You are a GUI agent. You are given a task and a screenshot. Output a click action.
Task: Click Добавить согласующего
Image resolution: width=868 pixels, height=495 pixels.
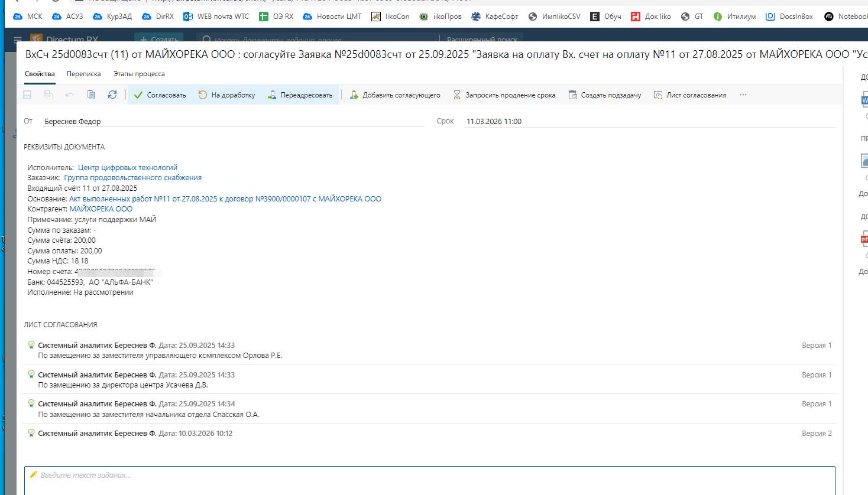395,95
